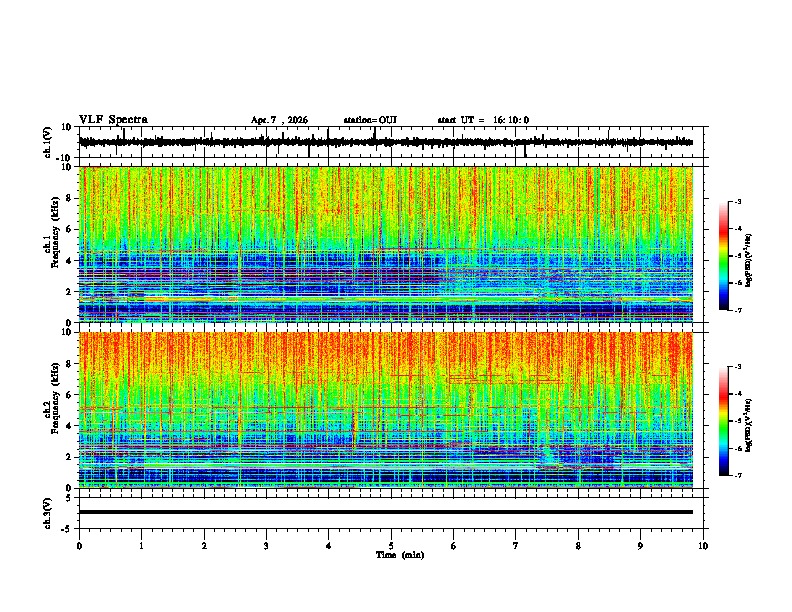
Task: Click the -3 label on ch.1 color bar
Action: (x=737, y=201)
